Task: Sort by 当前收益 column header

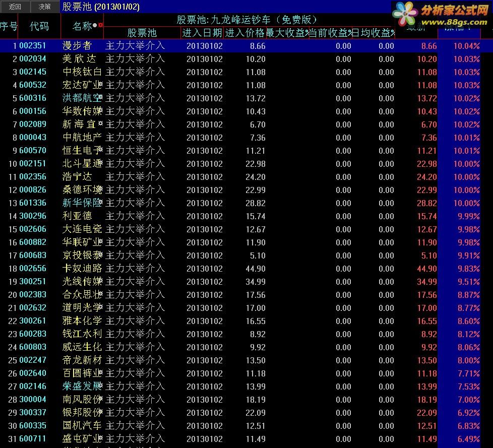Action: click(330, 33)
